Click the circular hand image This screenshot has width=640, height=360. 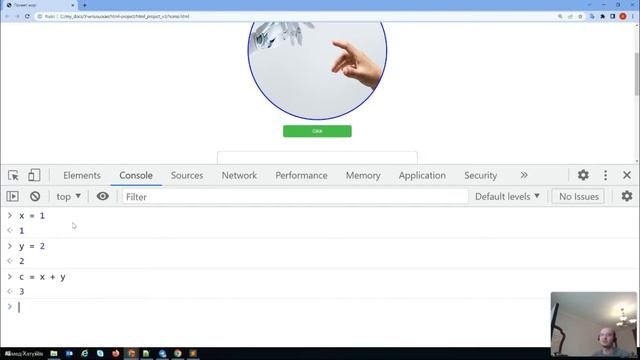317,70
